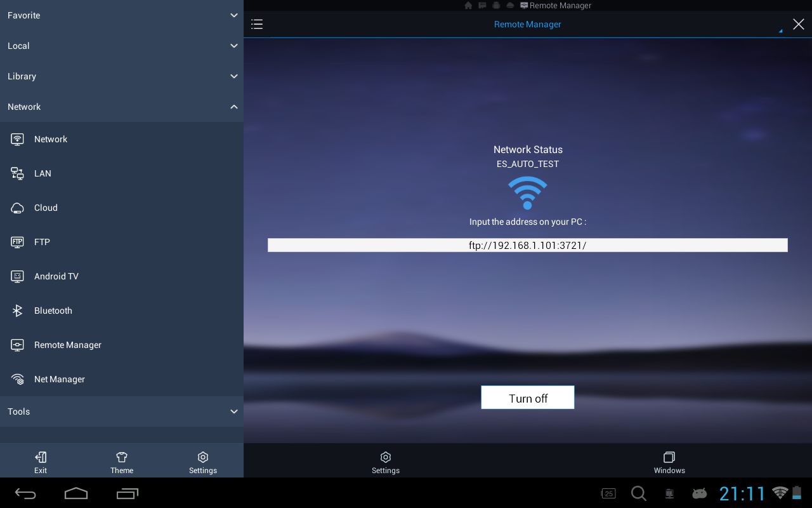
Task: Click the Exit icon at bottom left
Action: (41, 457)
